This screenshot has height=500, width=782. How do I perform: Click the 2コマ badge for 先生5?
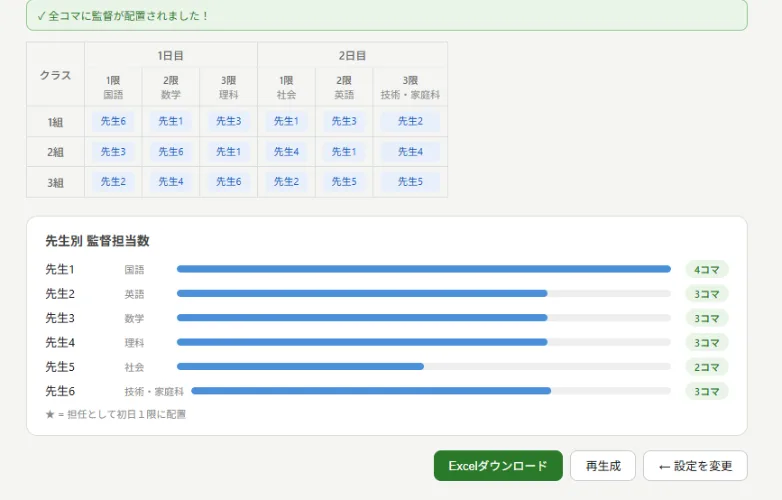[x=707, y=367]
